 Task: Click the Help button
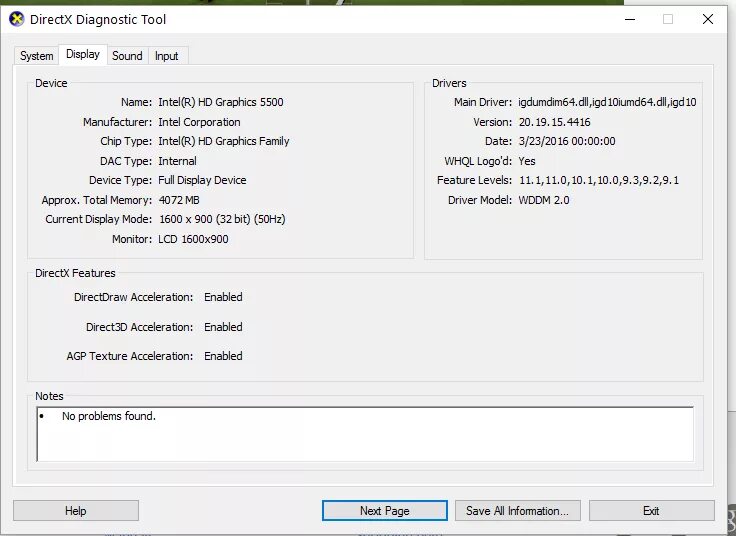coord(76,511)
